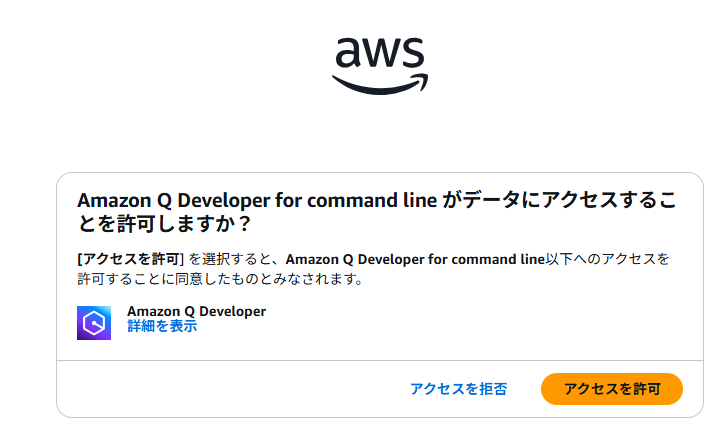
Task: Click the "がデータにアクセスするこ" heading text
Action: (x=560, y=200)
